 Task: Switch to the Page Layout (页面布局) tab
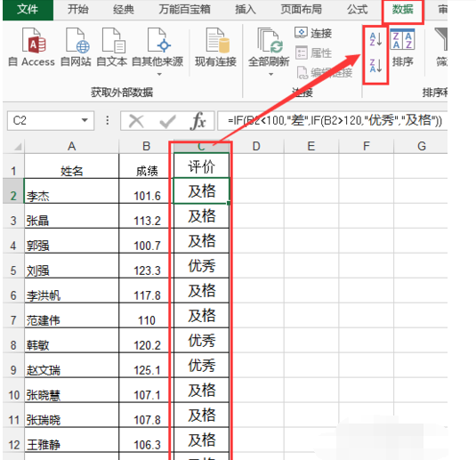(x=301, y=10)
